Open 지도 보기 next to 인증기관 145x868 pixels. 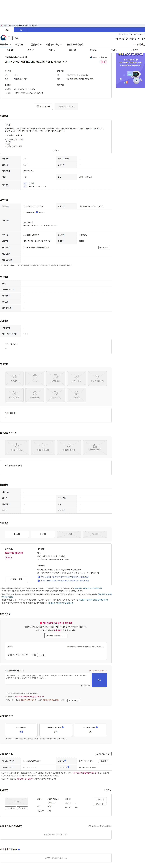104,761
